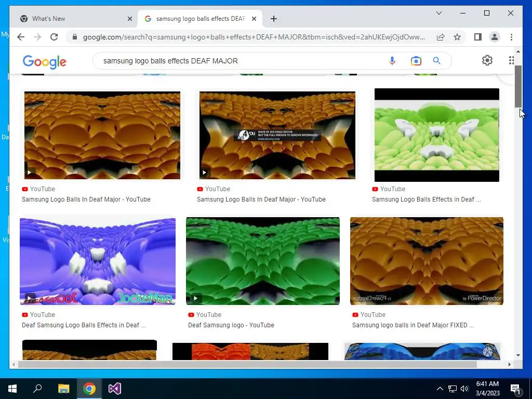This screenshot has height=399, width=532.
Task: Open the Chrome side panel icon
Action: pyautogui.click(x=478, y=37)
